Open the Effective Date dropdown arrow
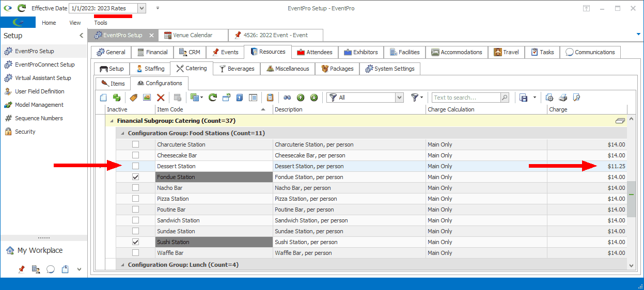The height and width of the screenshot is (290, 644). coord(142,8)
